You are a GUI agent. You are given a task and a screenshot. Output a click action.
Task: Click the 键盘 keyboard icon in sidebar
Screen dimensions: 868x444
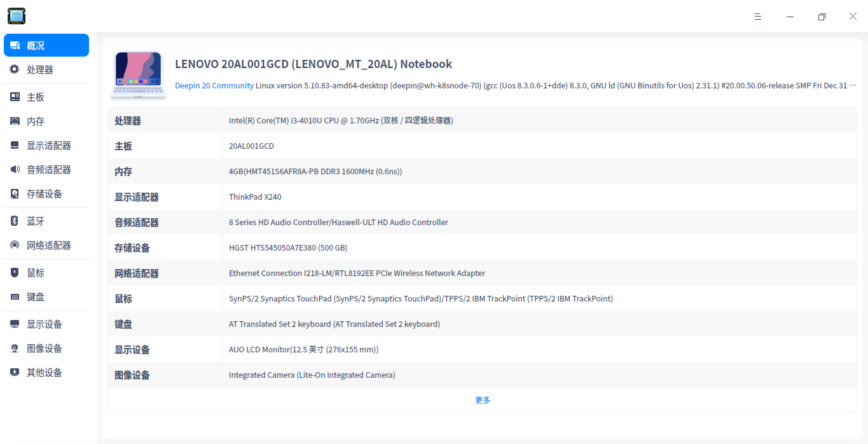tap(15, 296)
